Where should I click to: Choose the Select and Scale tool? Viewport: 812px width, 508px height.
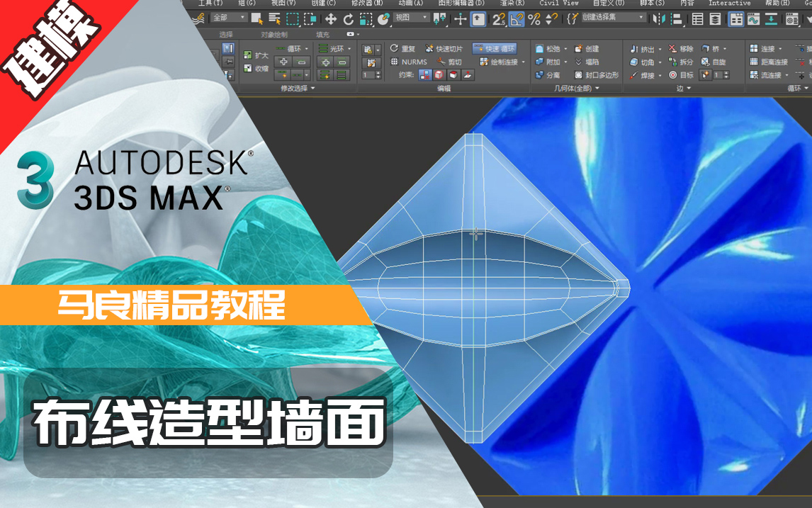click(x=366, y=20)
